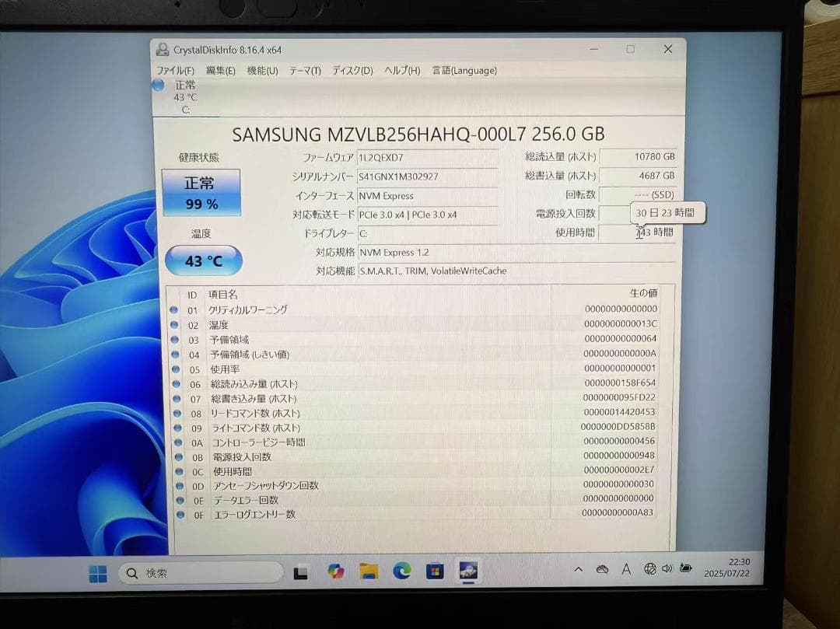This screenshot has width=840, height=629.
Task: Click the Windows Start button
Action: pyautogui.click(x=98, y=572)
